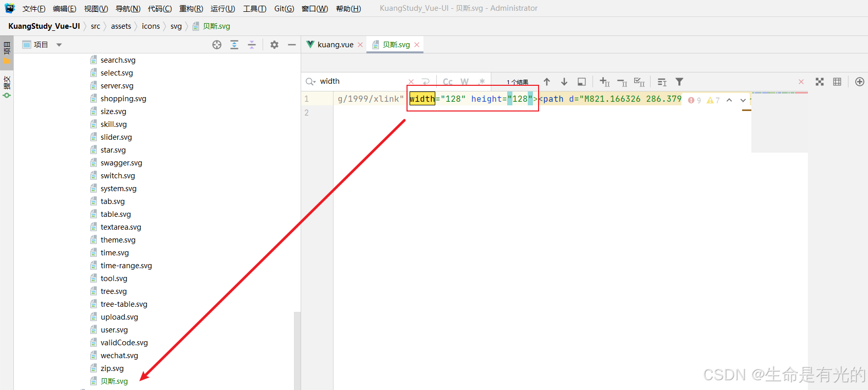Hide the project tool window
868x390 pixels.
click(292, 45)
